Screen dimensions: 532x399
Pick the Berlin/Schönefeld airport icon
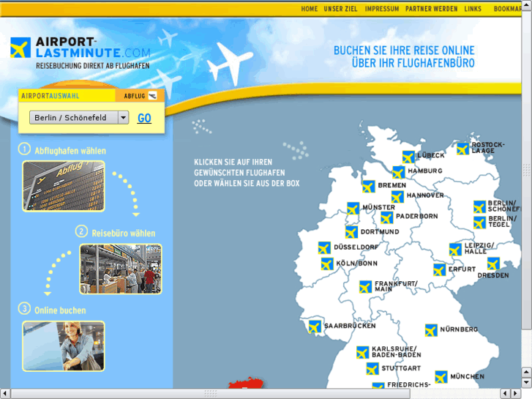pyautogui.click(x=479, y=206)
